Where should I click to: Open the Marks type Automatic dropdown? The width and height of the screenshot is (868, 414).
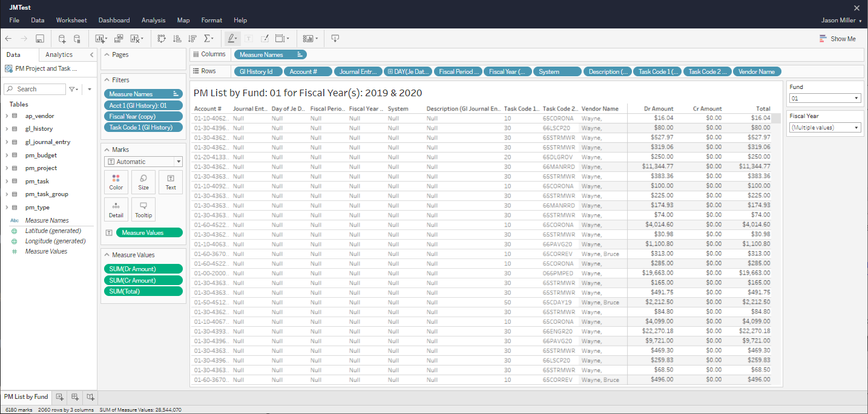point(143,162)
